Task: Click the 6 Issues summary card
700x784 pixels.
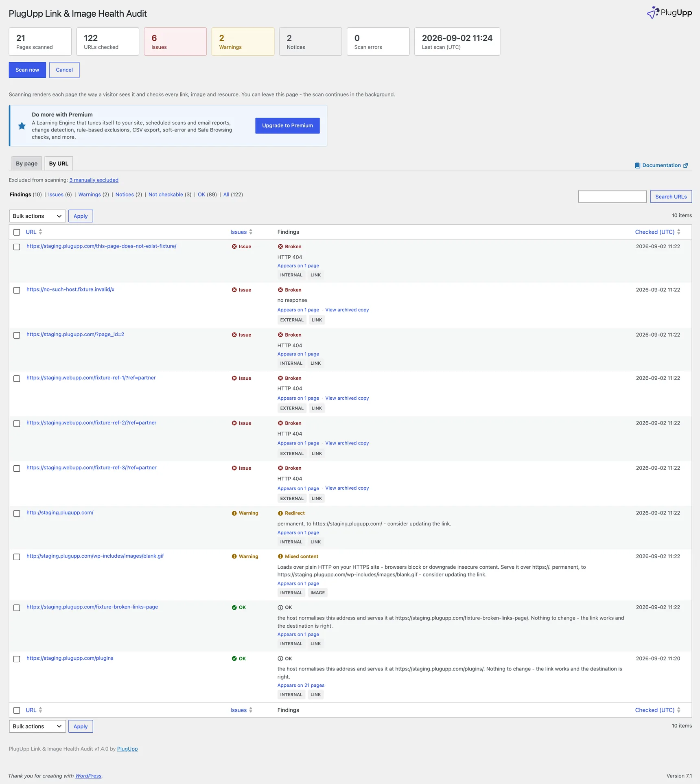Action: point(175,42)
